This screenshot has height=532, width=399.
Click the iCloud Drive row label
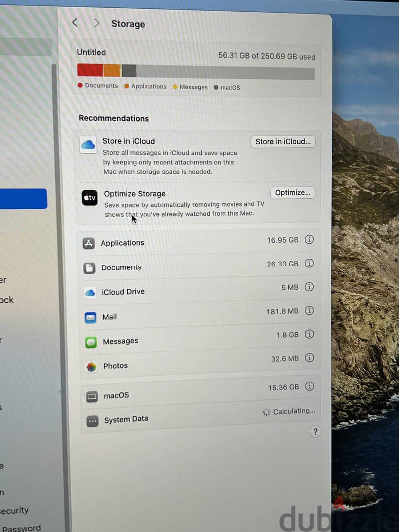123,292
